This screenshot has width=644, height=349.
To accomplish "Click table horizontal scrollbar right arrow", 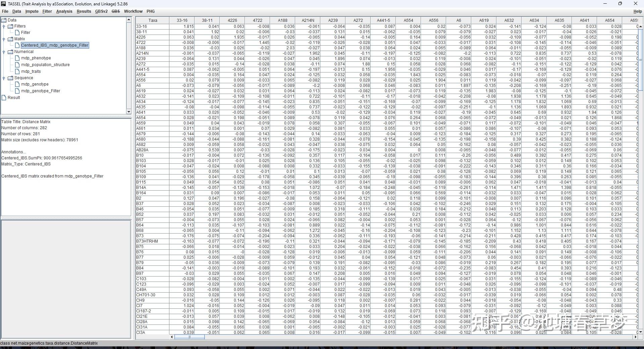I will pos(635,337).
